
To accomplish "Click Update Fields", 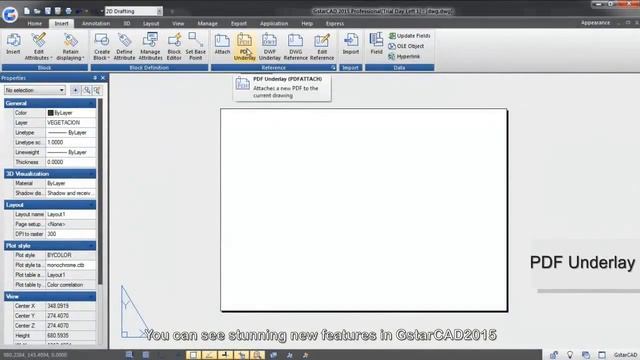I will pyautogui.click(x=409, y=36).
